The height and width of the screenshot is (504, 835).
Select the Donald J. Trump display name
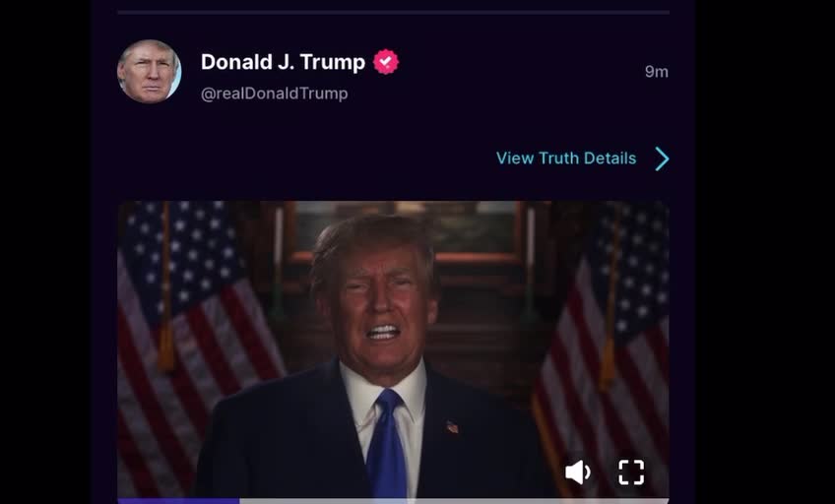[283, 62]
